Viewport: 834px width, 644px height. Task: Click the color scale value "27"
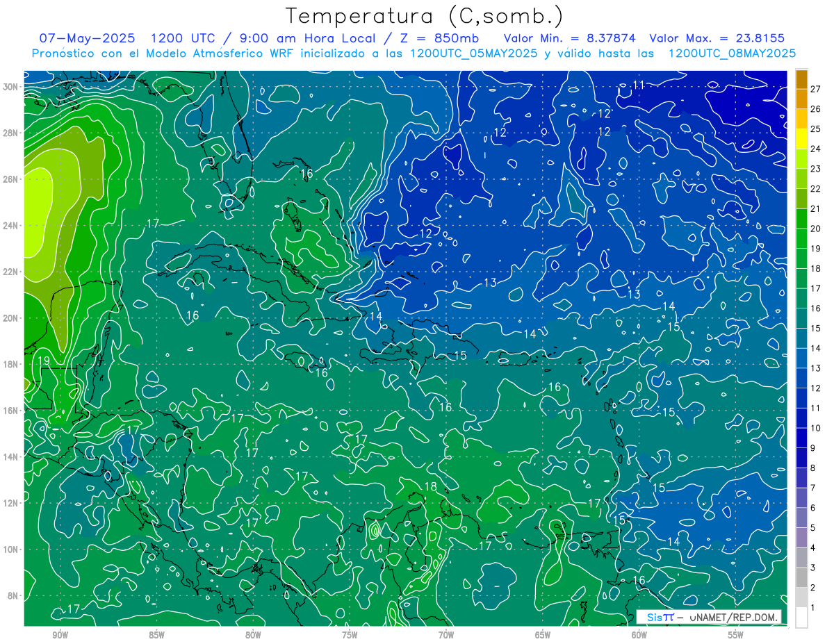pyautogui.click(x=815, y=89)
